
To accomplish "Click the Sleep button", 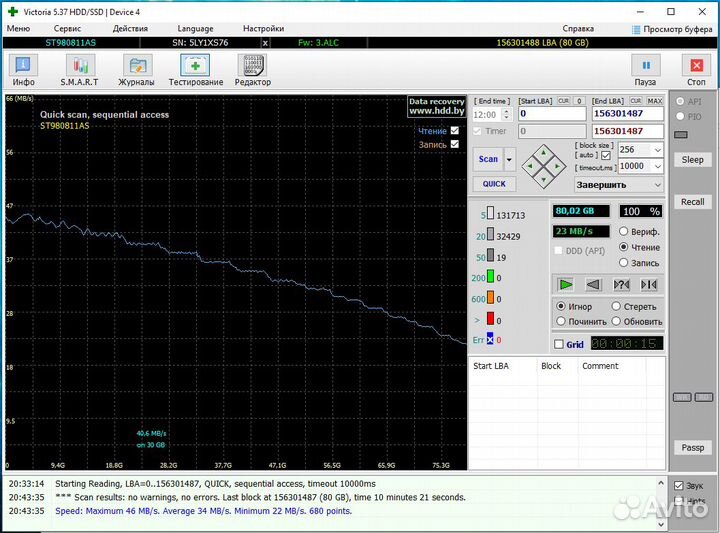I will (692, 160).
